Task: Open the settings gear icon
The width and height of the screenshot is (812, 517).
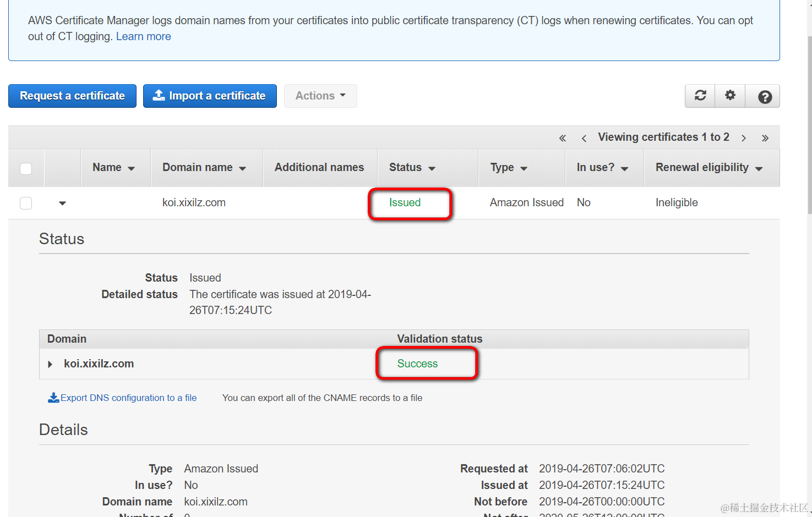Action: pos(730,96)
